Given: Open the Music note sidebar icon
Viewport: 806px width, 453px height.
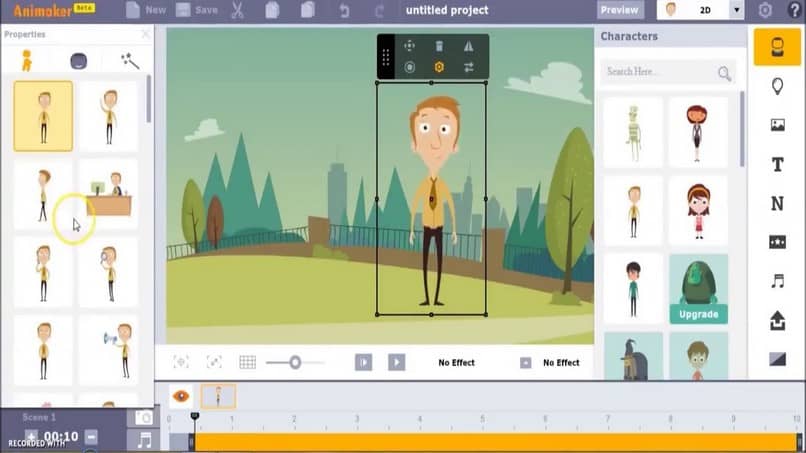Looking at the screenshot, I should (x=777, y=281).
